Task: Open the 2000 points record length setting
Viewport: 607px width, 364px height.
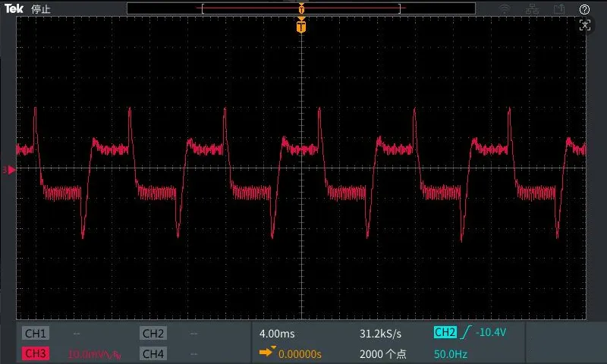Action: click(x=383, y=354)
